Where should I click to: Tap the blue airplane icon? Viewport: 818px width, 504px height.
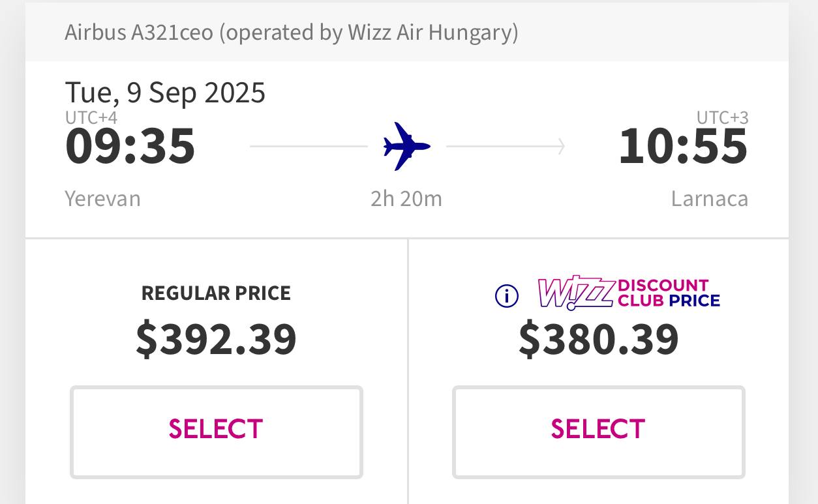(407, 146)
